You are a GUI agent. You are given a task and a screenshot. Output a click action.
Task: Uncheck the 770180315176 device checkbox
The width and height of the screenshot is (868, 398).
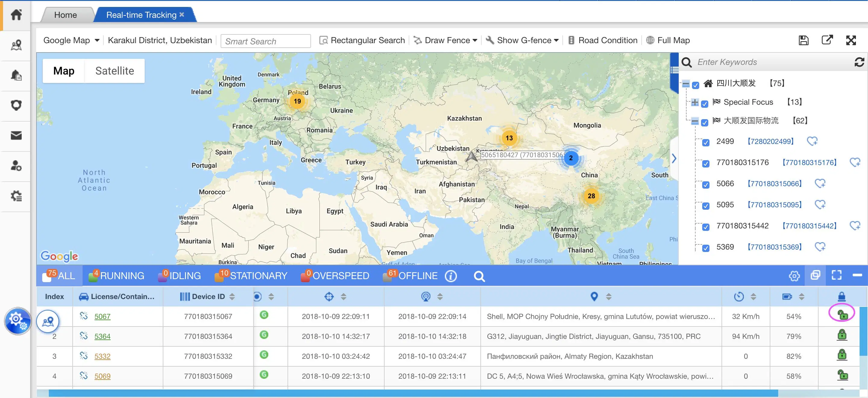click(706, 164)
